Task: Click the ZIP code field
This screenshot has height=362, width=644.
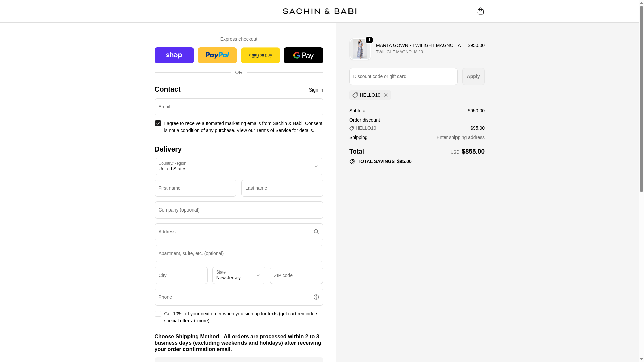Action: pyautogui.click(x=296, y=275)
